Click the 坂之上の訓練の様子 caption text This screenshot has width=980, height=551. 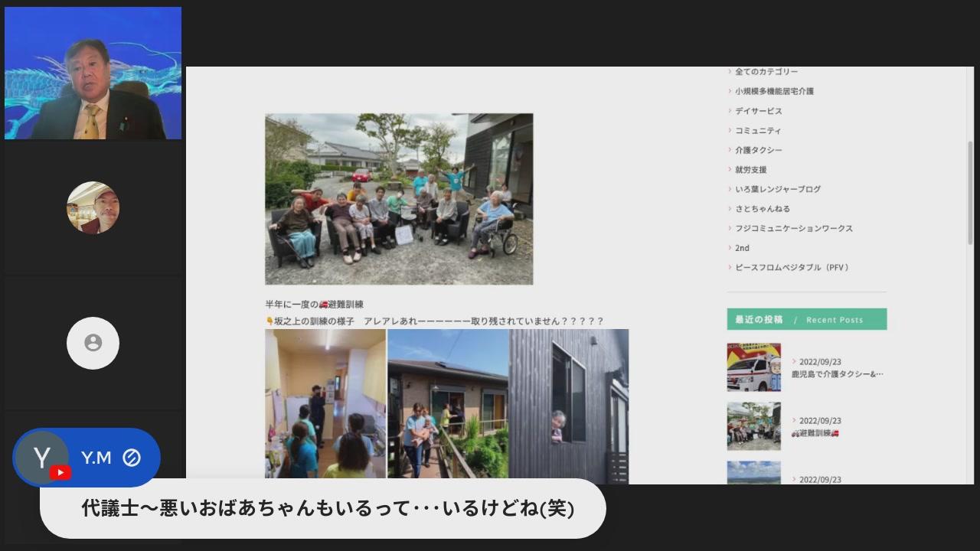pyautogui.click(x=434, y=321)
